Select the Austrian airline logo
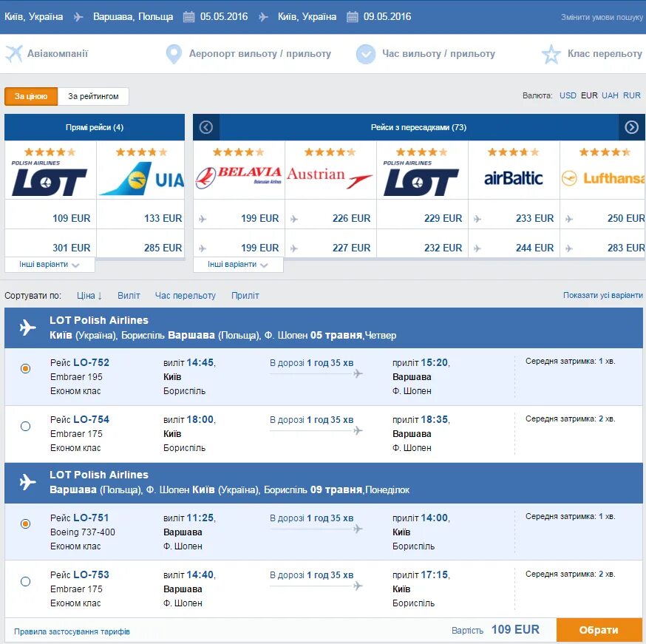 tap(330, 177)
